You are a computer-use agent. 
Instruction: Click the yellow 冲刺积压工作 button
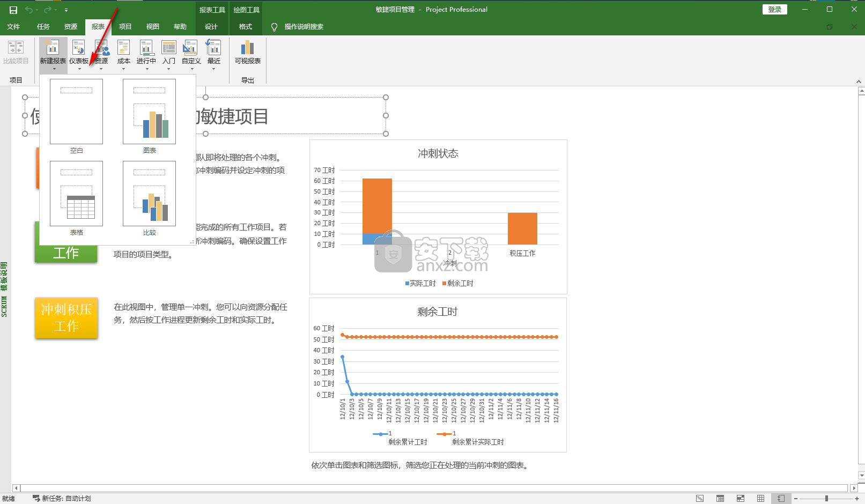pos(66,318)
